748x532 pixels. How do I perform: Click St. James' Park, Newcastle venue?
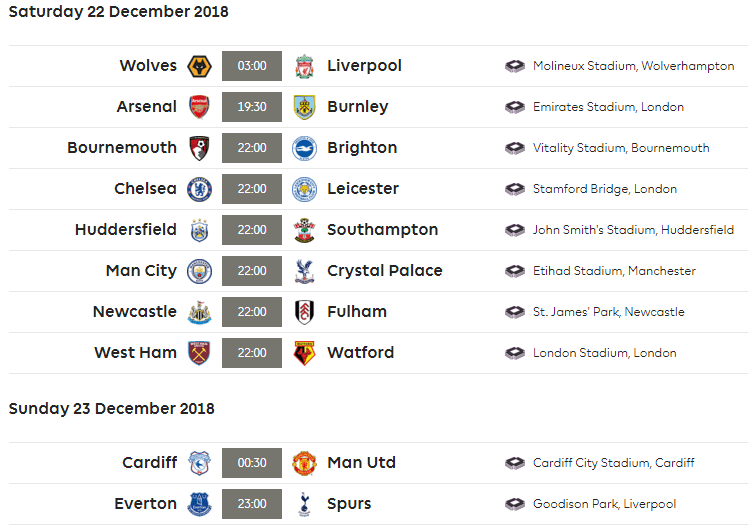(608, 312)
